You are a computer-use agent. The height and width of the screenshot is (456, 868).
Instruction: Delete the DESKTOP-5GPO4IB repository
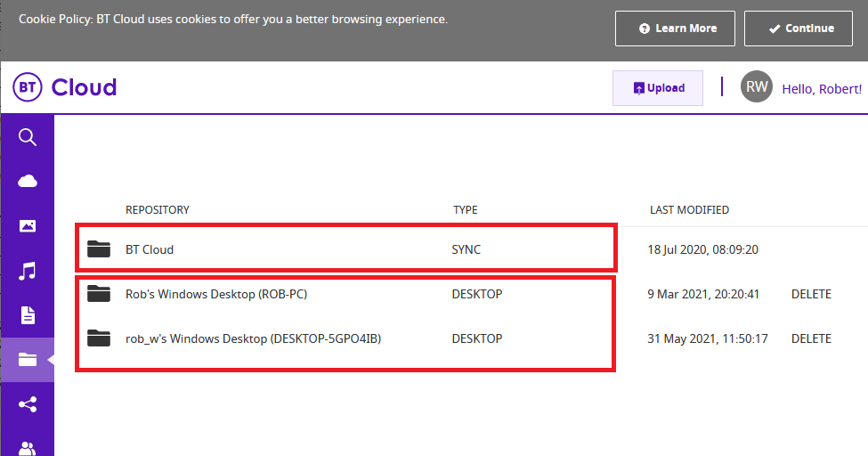811,338
